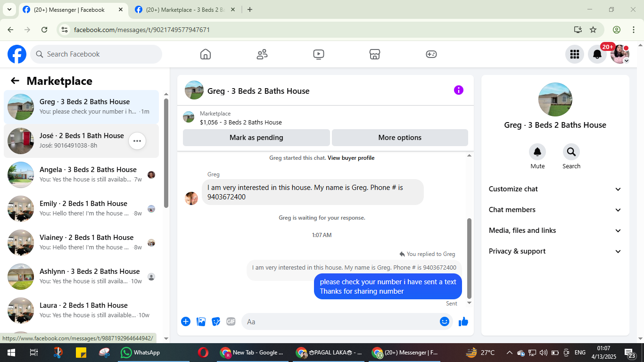Open the install app icon in address bar

578,30
